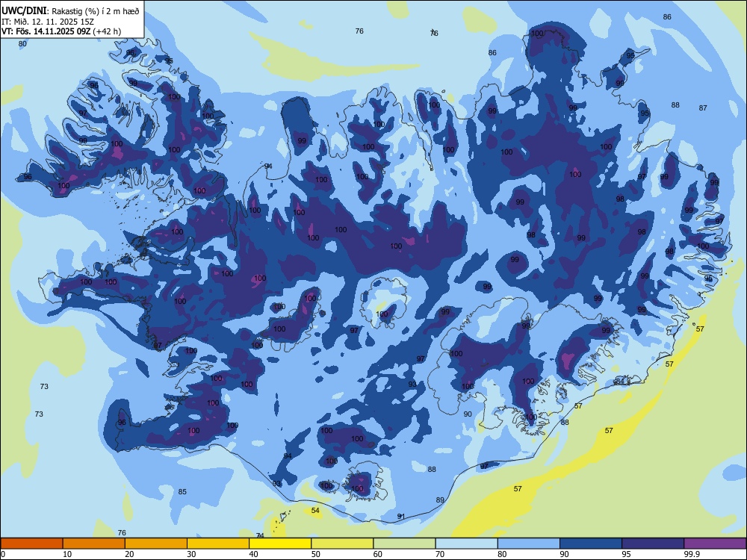Screen dimensions: 747x560
Task: Click the light green 60–70 legend swatch
Action: click(x=404, y=544)
